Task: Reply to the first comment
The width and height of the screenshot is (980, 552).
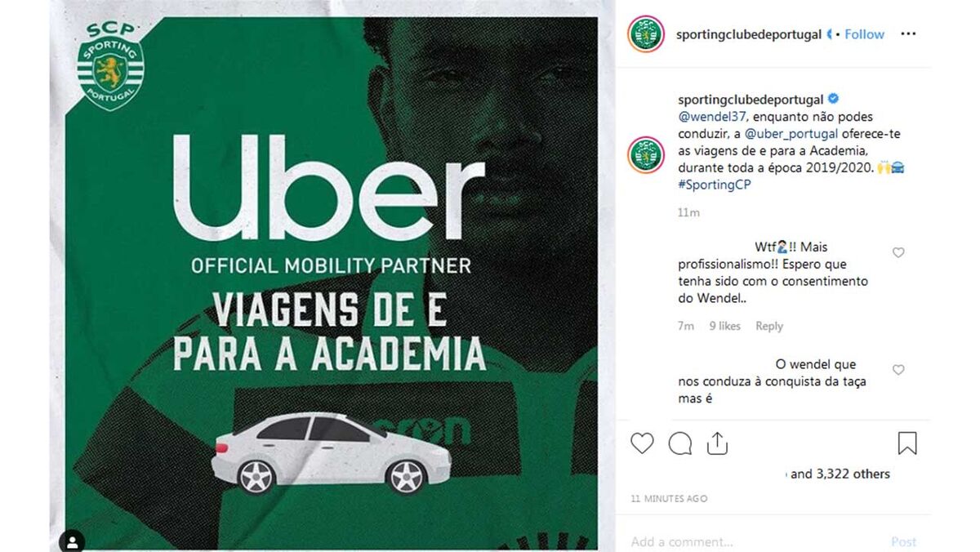Action: coord(769,326)
